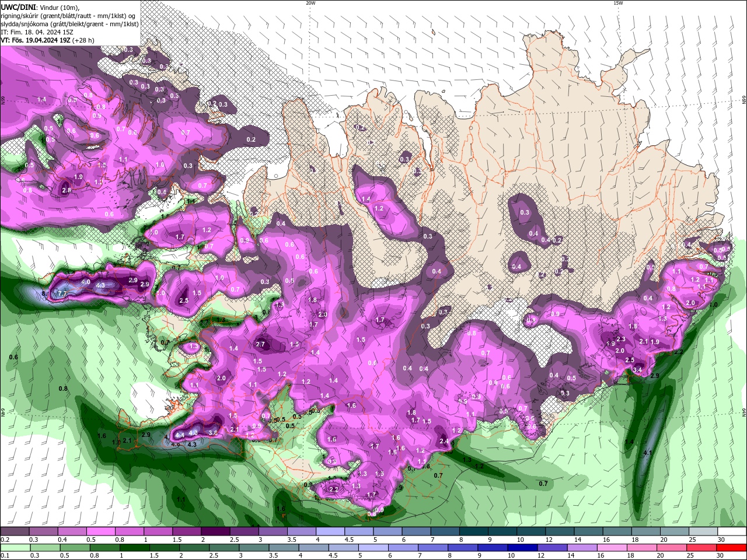Click the '2.7' precipitation value on map

pos(261,344)
